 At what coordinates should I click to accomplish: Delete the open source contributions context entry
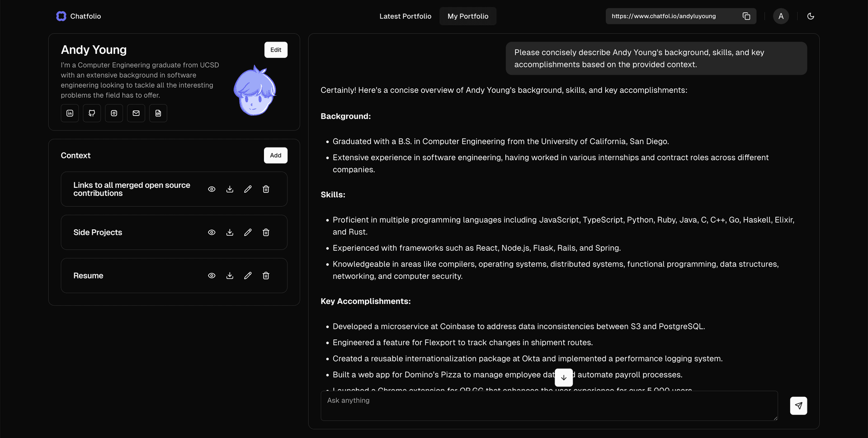266,189
